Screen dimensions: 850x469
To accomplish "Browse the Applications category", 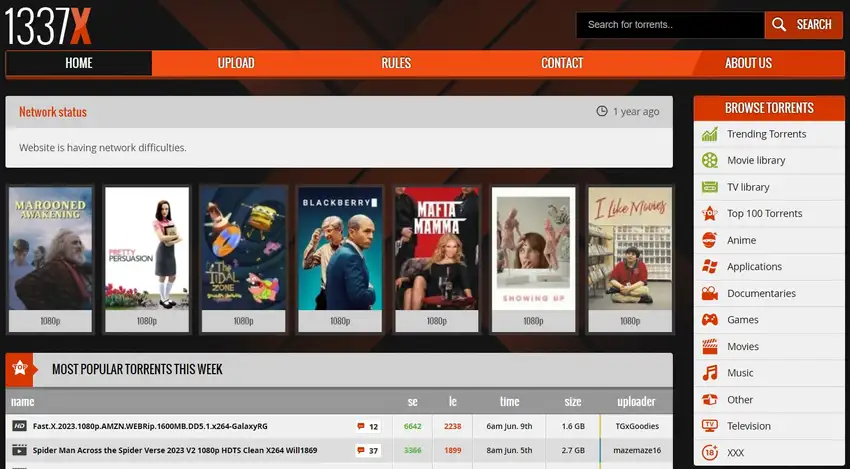I will (x=754, y=267).
